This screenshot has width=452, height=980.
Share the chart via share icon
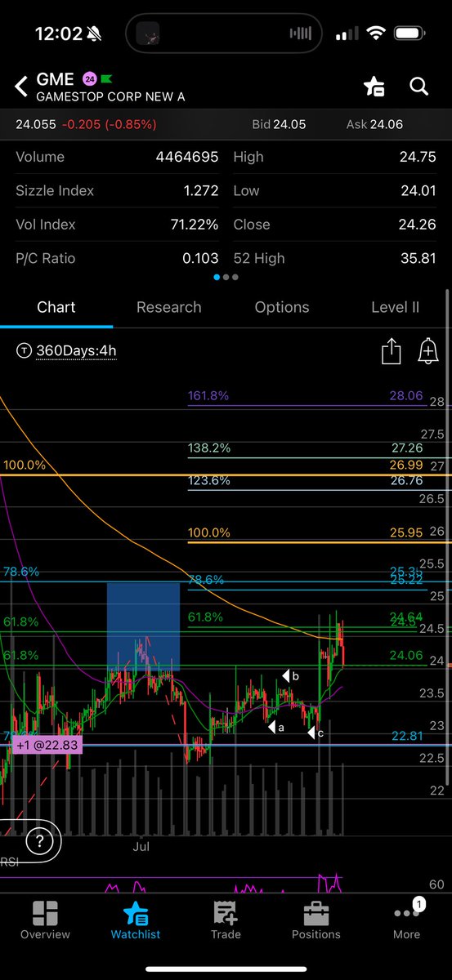[x=391, y=351]
